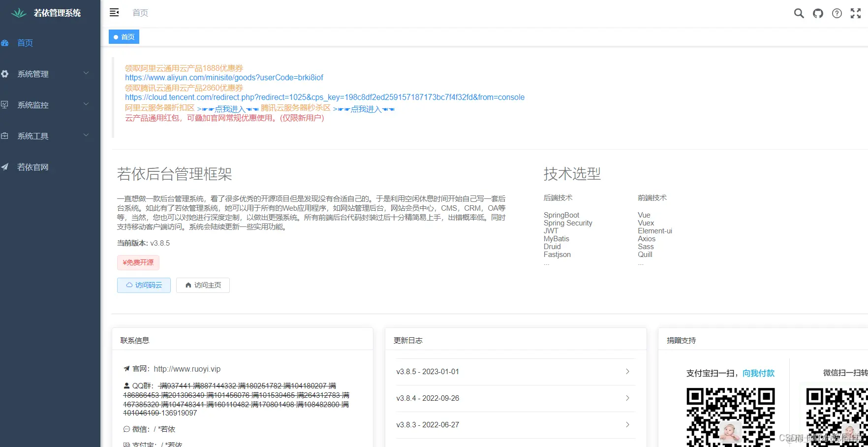Viewport: 868px width, 447px height.
Task: Click the Alipay QR code image
Action: 731,417
